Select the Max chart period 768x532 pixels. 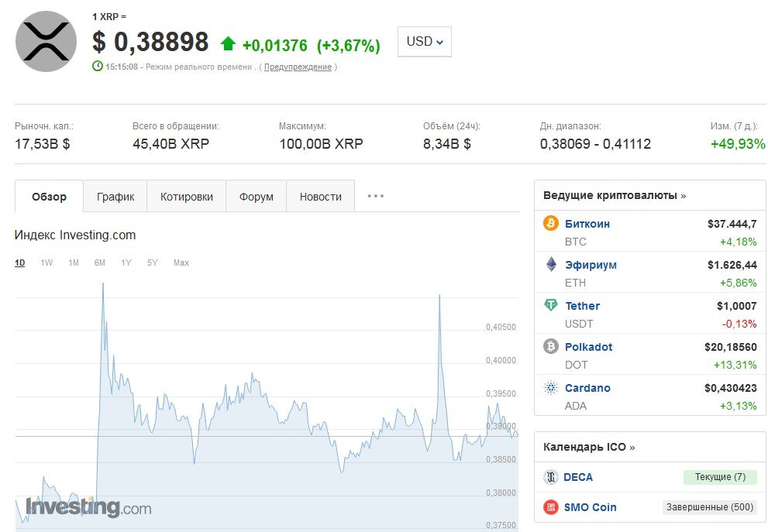[x=181, y=263]
